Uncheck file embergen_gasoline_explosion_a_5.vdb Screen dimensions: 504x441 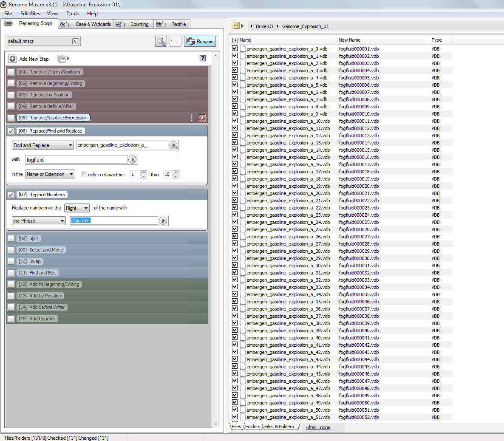pos(235,85)
